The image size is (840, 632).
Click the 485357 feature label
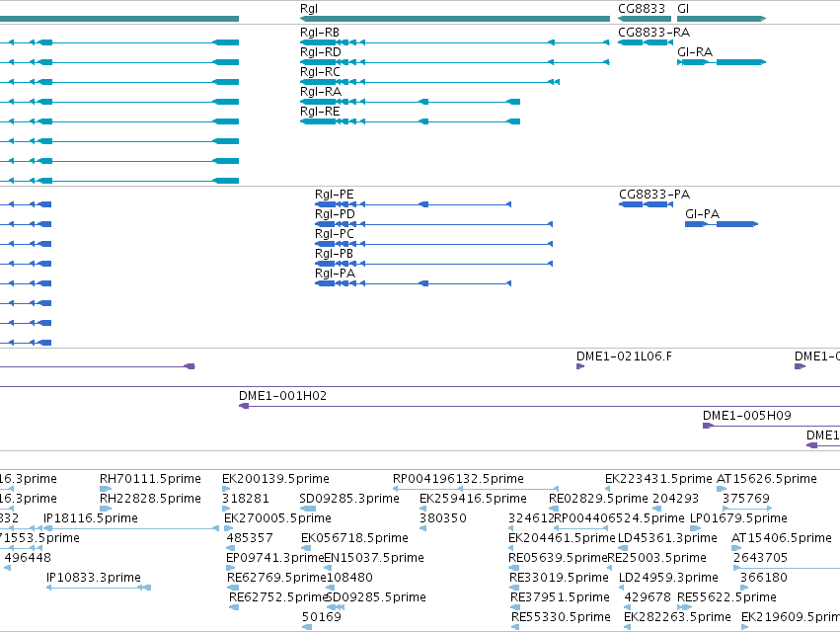point(250,537)
